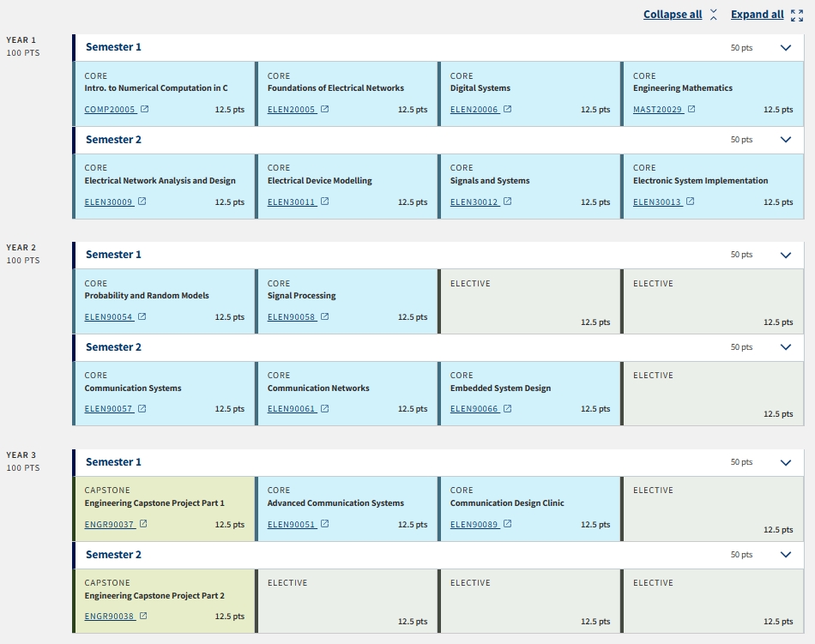Open ENGR90038 Capstone Part 2 link
The image size is (815, 644).
[109, 617]
